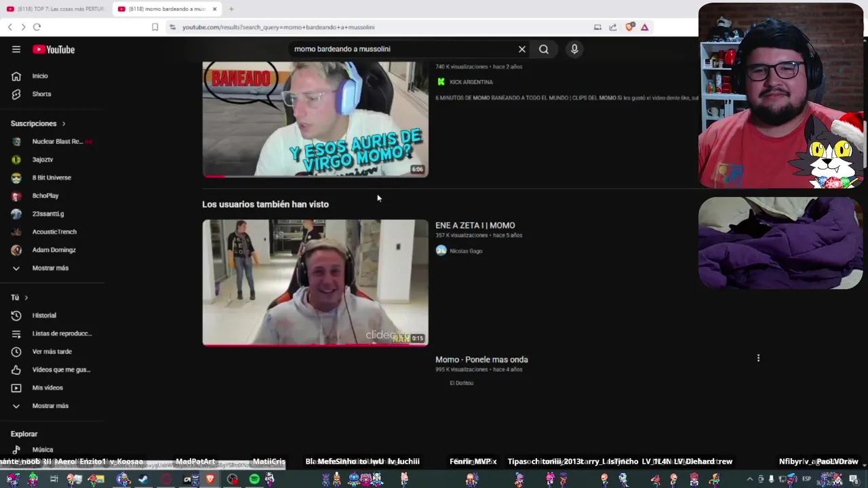The height and width of the screenshot is (488, 868).
Task: Open Mis vídeos in the sidebar
Action: 47,388
